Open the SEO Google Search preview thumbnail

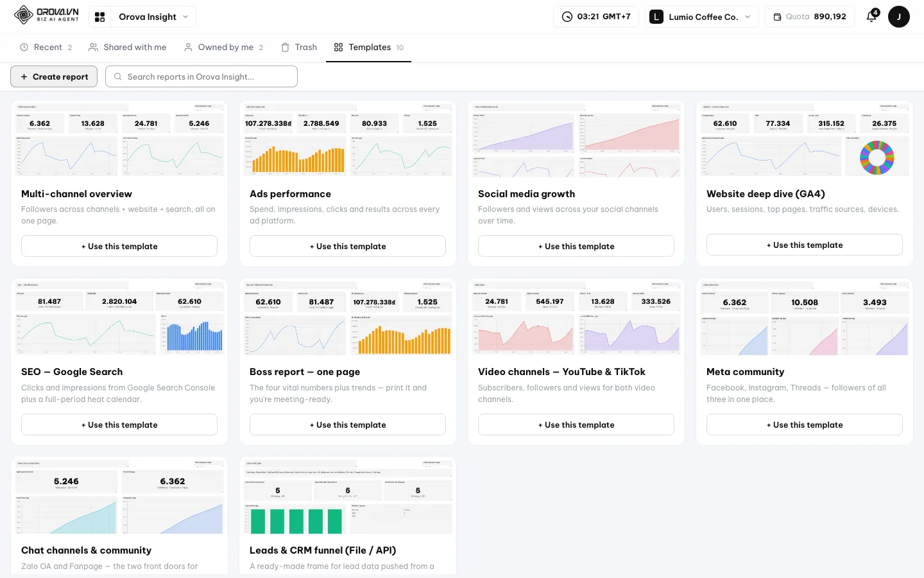tap(119, 318)
